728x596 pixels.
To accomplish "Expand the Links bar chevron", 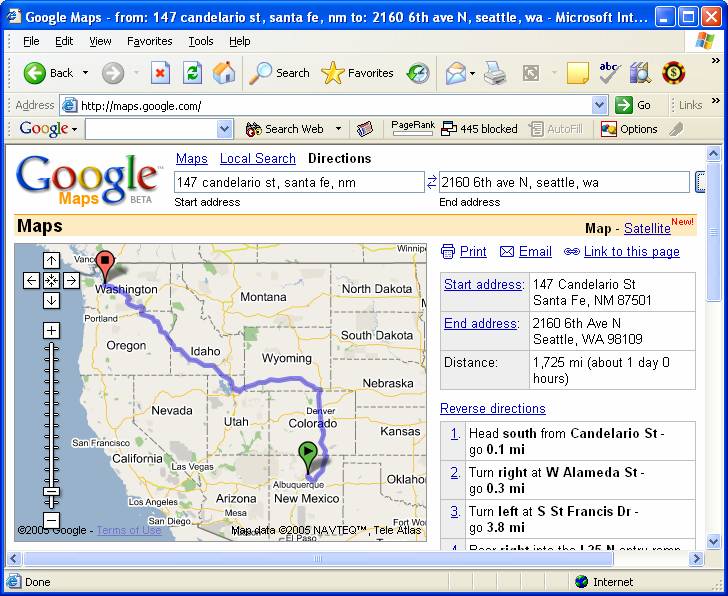I will click(x=715, y=100).
